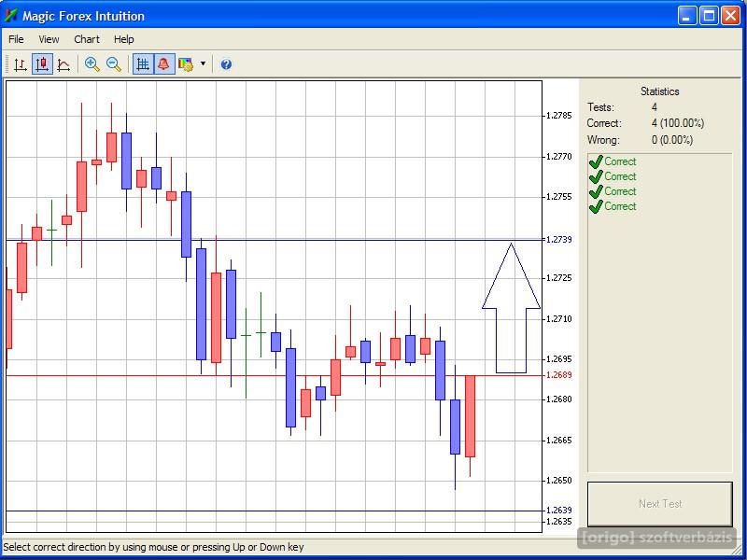Viewport: 747px width, 560px height.
Task: Click the 1.2639 lower level price label
Action: (x=559, y=511)
